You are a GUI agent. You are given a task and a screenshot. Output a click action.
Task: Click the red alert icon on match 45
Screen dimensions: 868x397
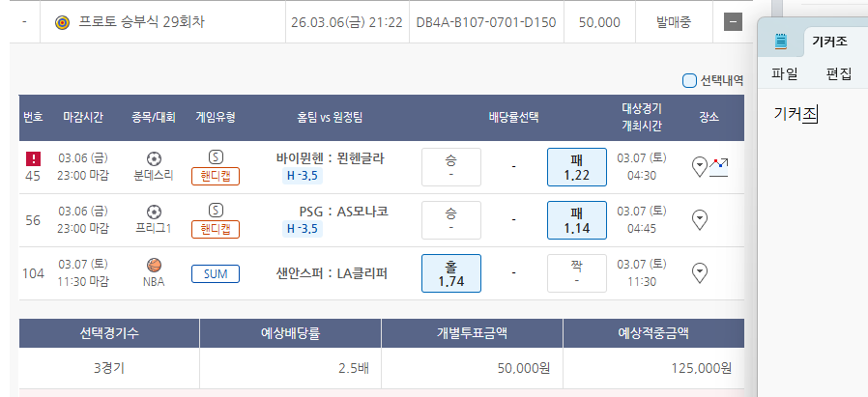(x=33, y=157)
